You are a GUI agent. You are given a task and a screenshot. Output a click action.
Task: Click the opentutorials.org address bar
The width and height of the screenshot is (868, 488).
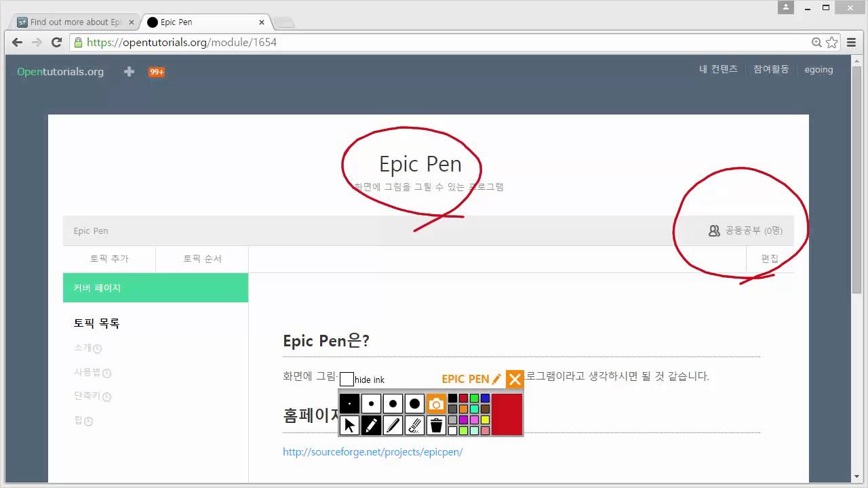point(441,42)
